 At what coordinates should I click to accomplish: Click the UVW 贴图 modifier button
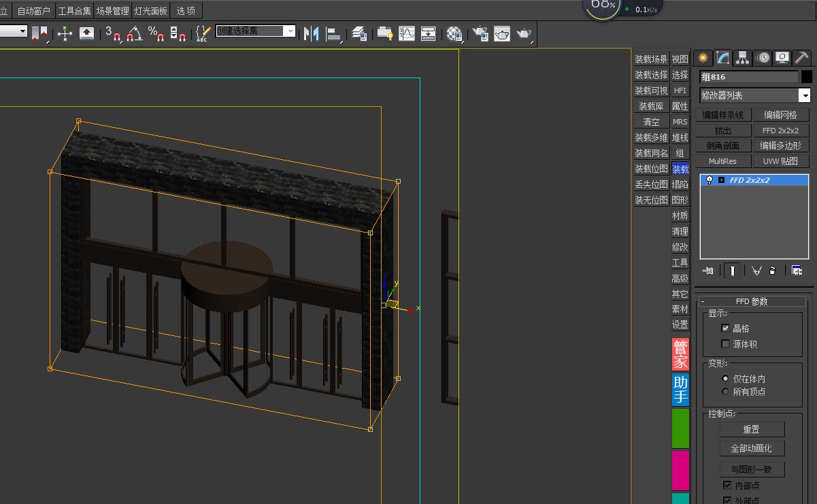pos(780,161)
